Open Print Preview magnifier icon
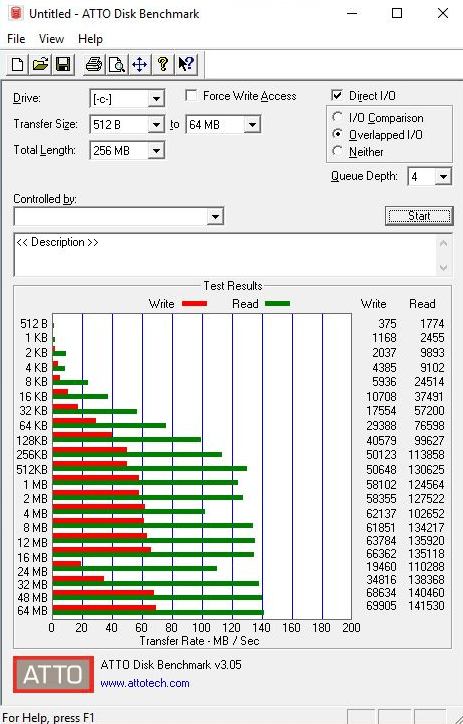 tap(117, 64)
